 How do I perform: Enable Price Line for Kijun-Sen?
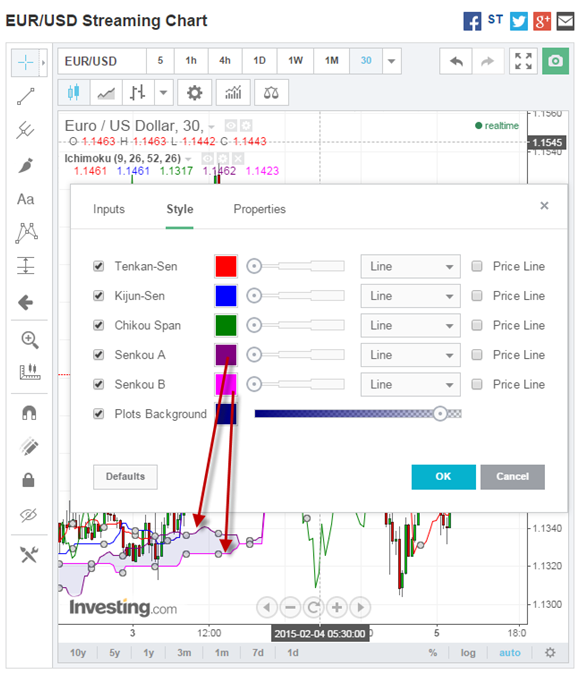click(x=477, y=296)
